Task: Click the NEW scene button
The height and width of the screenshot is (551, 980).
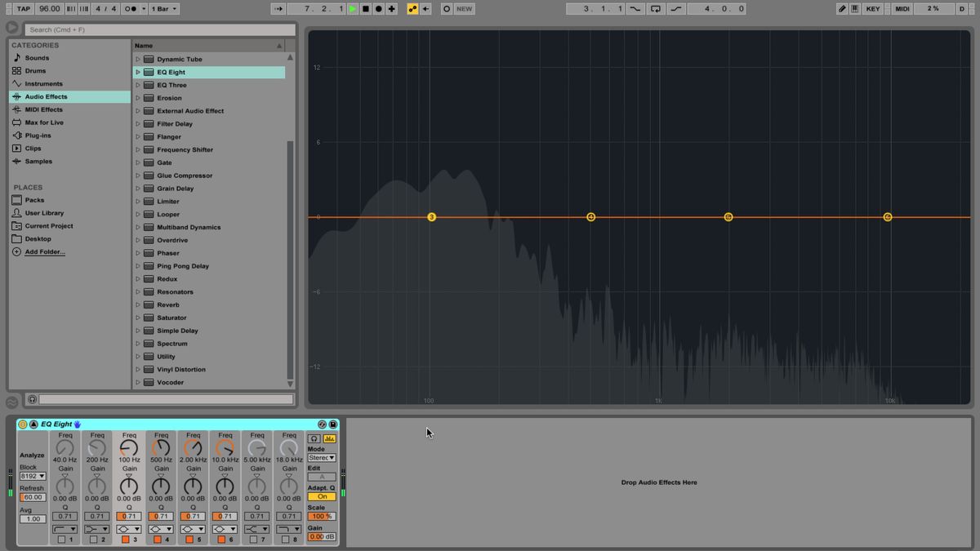Action: pos(465,9)
